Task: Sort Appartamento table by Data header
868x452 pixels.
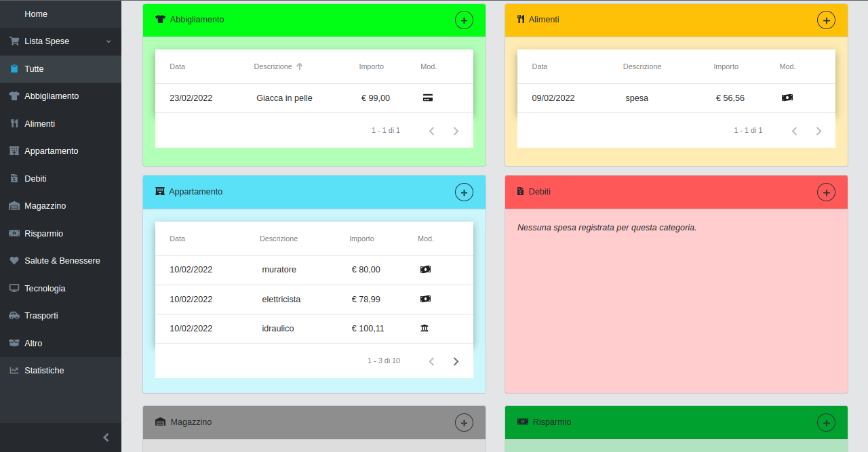Action: point(177,239)
